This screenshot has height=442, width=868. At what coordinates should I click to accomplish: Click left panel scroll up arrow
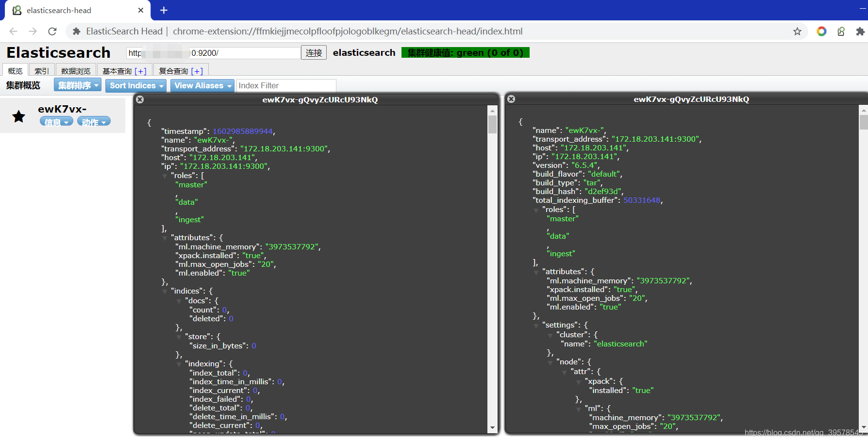point(492,111)
